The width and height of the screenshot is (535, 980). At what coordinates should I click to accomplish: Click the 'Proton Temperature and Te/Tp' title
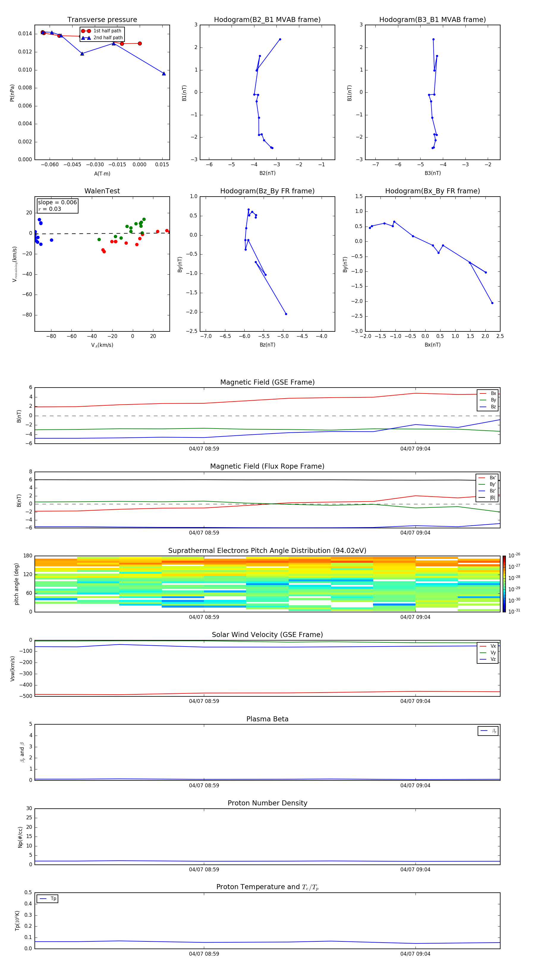click(x=267, y=887)
